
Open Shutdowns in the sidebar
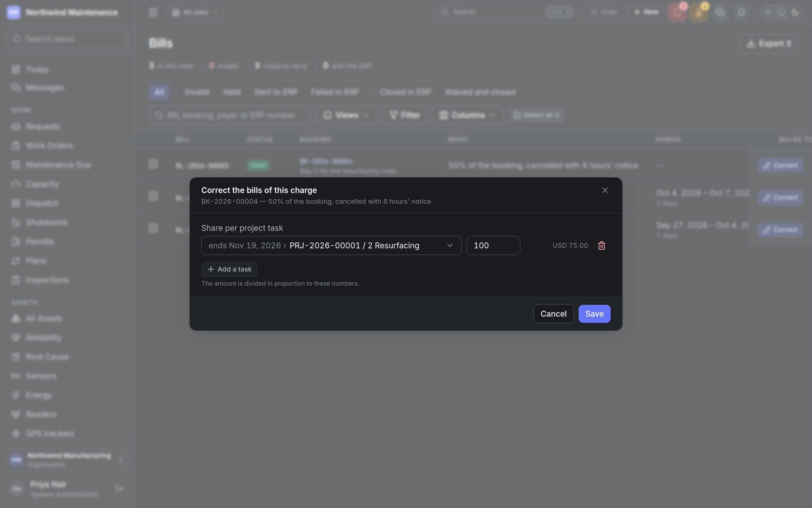tap(67, 222)
